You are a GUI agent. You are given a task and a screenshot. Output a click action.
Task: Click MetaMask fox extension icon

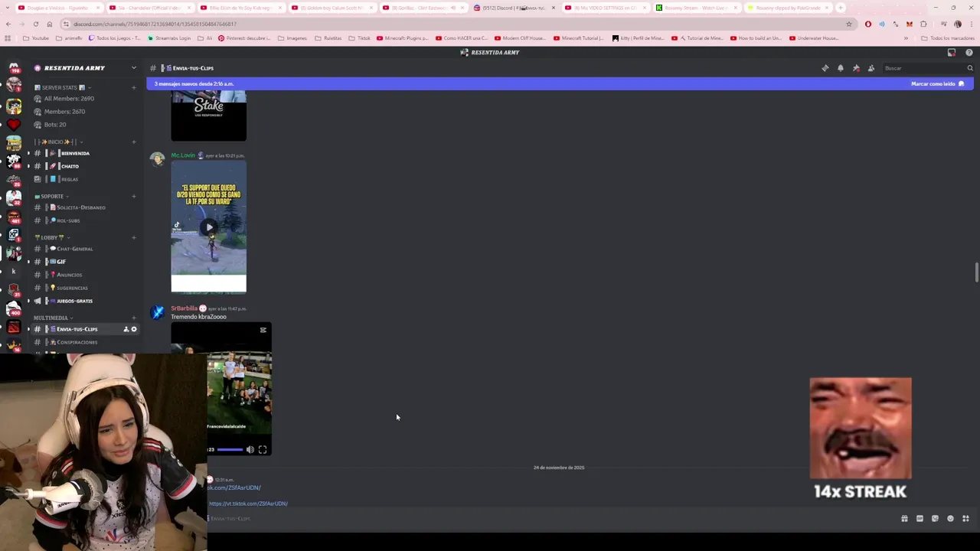click(x=909, y=24)
